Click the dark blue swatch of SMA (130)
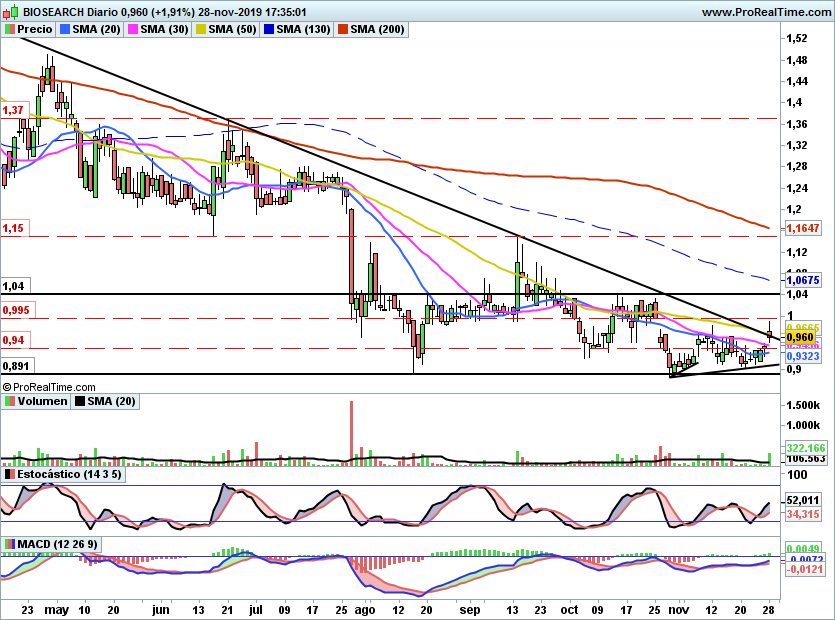The height and width of the screenshot is (620, 835). point(269,29)
